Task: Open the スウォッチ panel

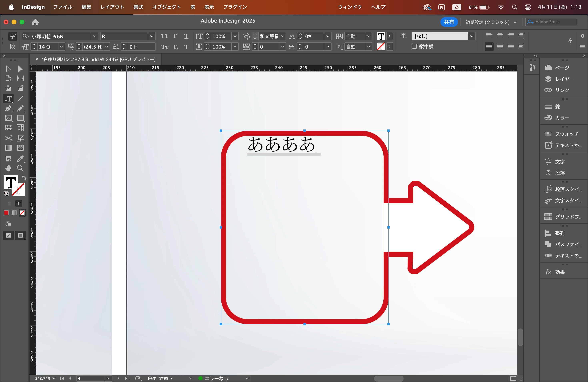Action: coord(566,134)
